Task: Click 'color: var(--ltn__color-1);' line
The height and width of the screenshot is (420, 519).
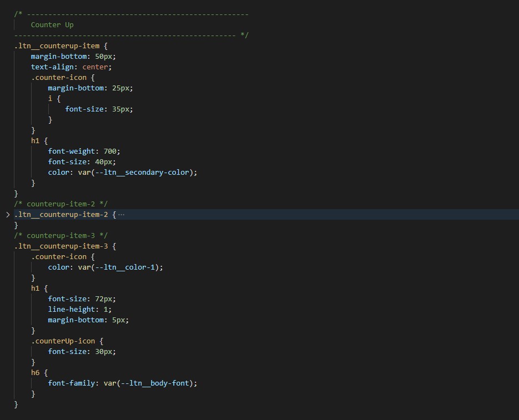Action: click(105, 267)
